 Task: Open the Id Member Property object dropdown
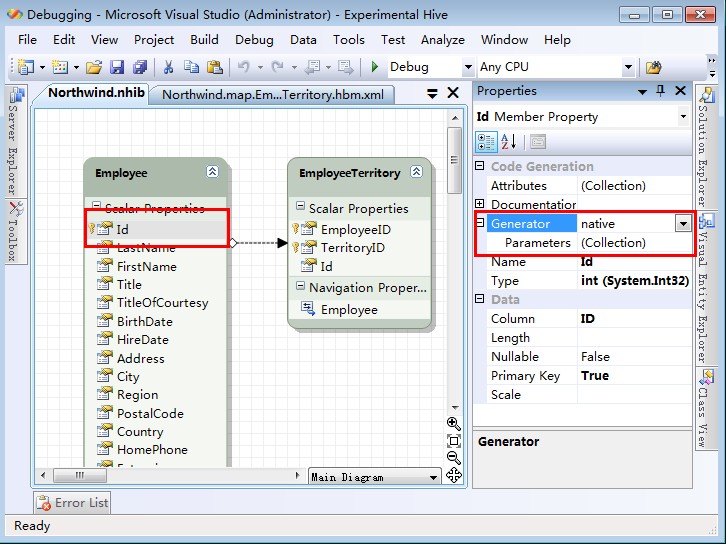683,117
